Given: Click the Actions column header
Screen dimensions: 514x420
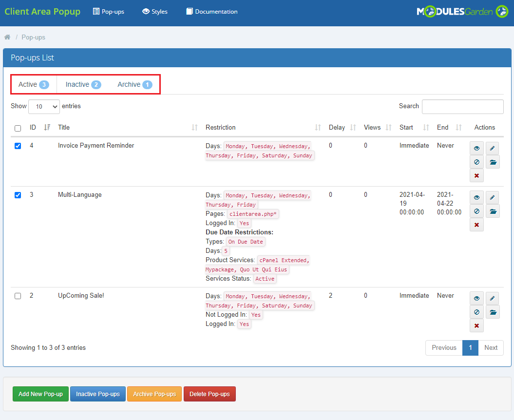Looking at the screenshot, I should coord(484,127).
